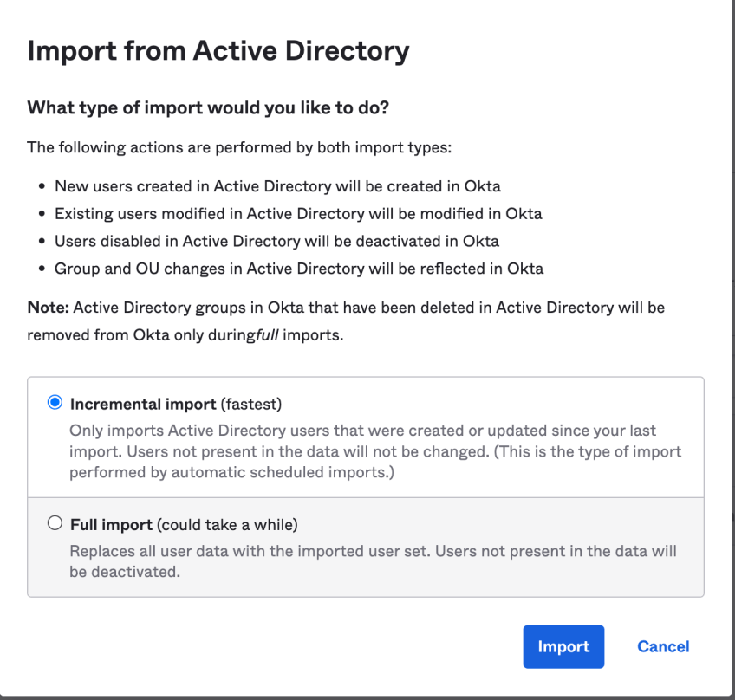Image resolution: width=735 pixels, height=700 pixels.
Task: Click the Note about deleted Active Directory groups
Action: pyautogui.click(x=347, y=308)
